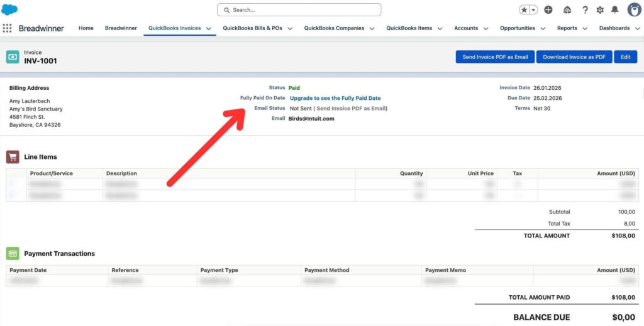Open the Help question mark icon
Viewport: 644px width, 326px height.
point(586,10)
